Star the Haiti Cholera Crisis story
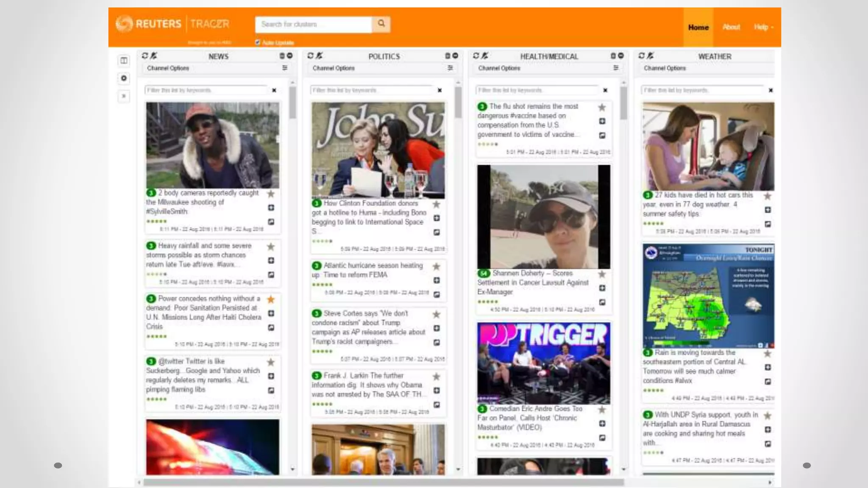 tap(271, 299)
